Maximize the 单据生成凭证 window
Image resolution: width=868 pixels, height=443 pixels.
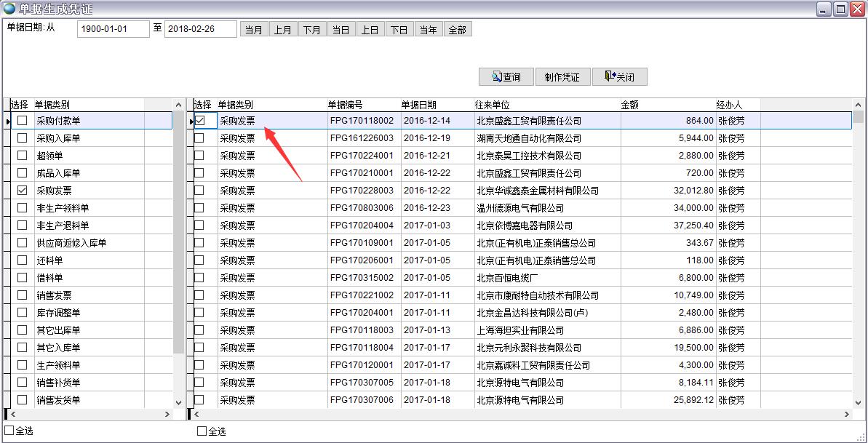pos(841,9)
